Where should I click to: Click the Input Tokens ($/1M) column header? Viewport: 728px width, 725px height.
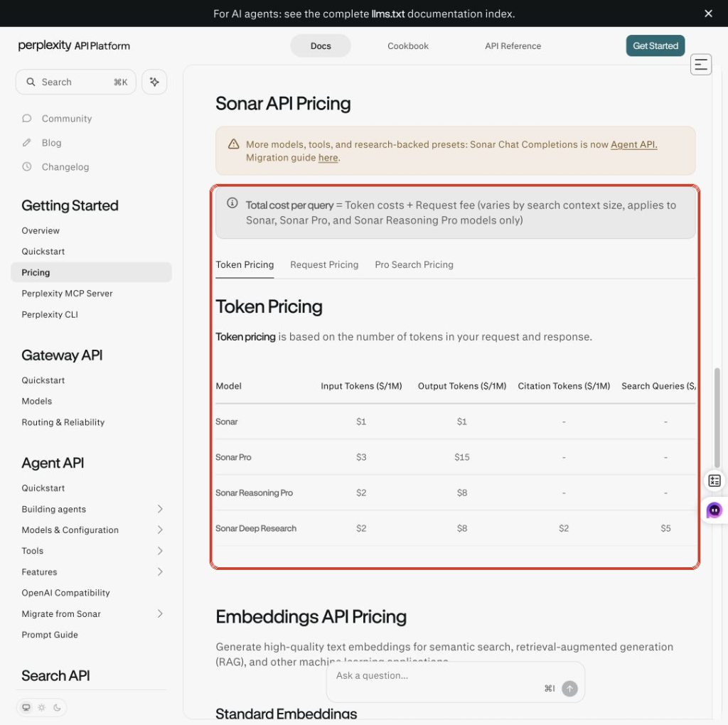tap(361, 386)
